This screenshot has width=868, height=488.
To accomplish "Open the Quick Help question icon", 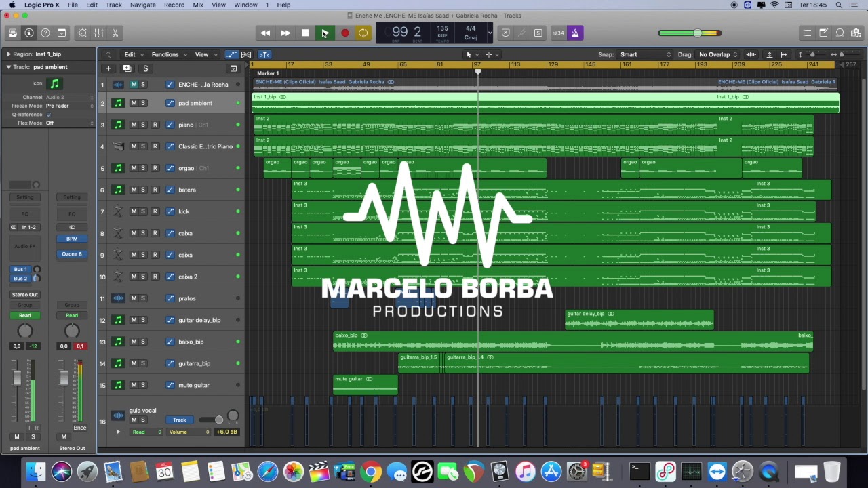I will (x=45, y=33).
